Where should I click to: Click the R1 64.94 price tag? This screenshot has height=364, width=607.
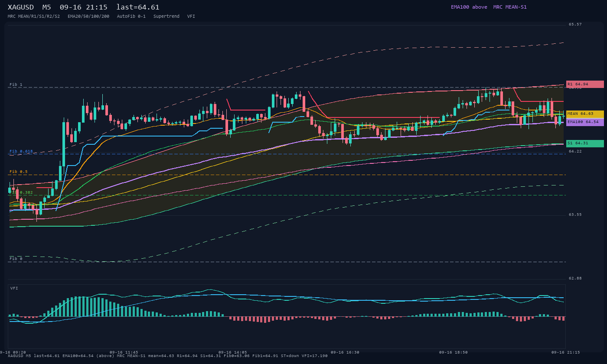(585, 84)
